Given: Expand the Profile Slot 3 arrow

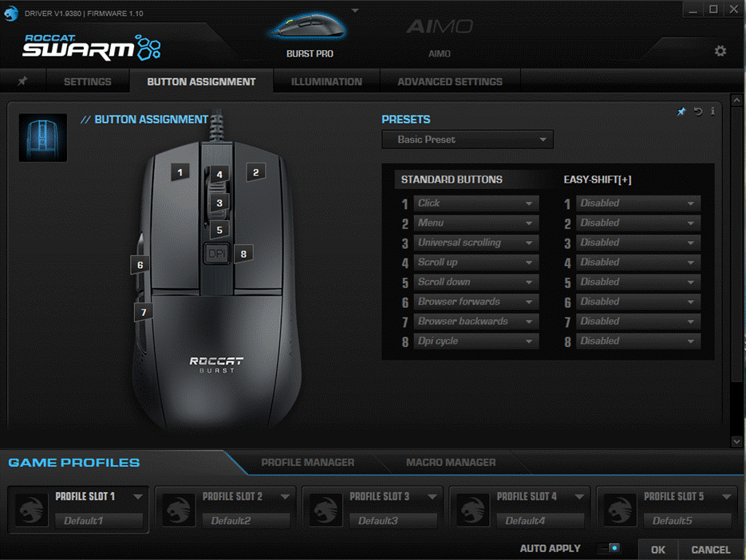Looking at the screenshot, I should tap(432, 497).
